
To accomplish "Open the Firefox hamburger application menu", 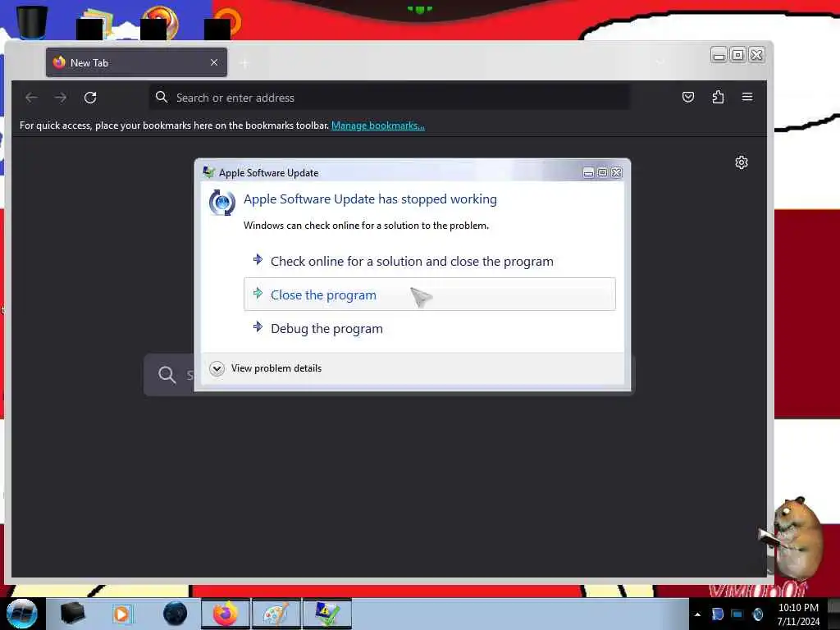I will pyautogui.click(x=747, y=97).
